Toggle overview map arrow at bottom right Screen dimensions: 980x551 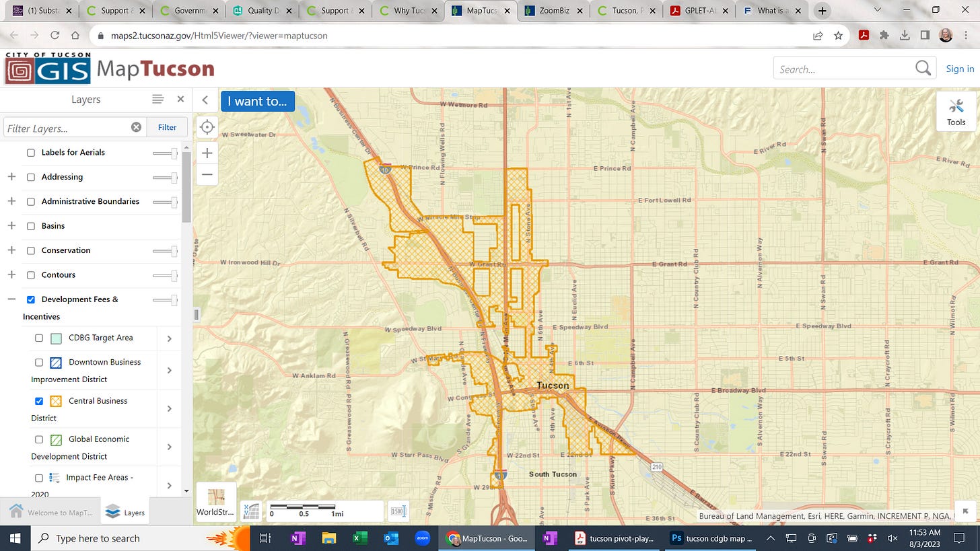pos(965,511)
